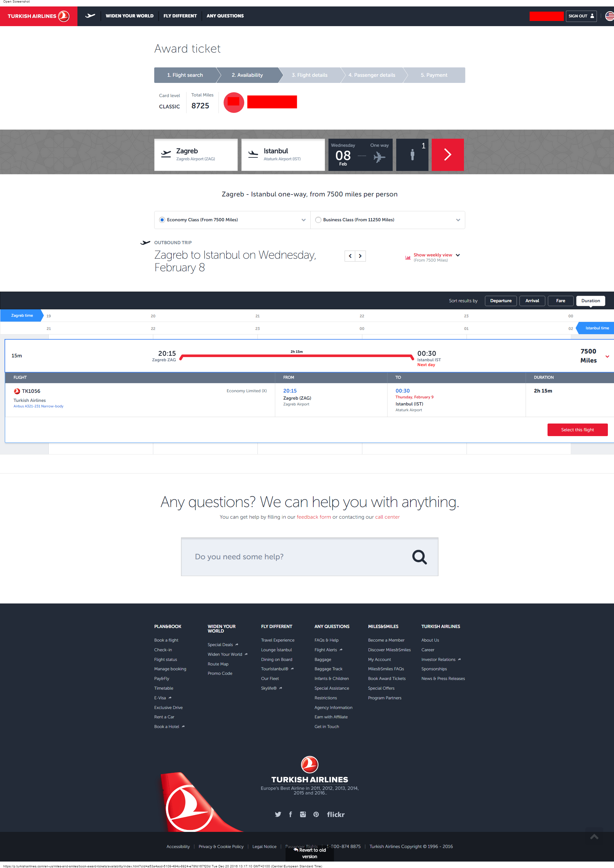This screenshot has height=868, width=614.
Task: Open the Plan & Book airplane icon menu
Action: click(x=90, y=16)
